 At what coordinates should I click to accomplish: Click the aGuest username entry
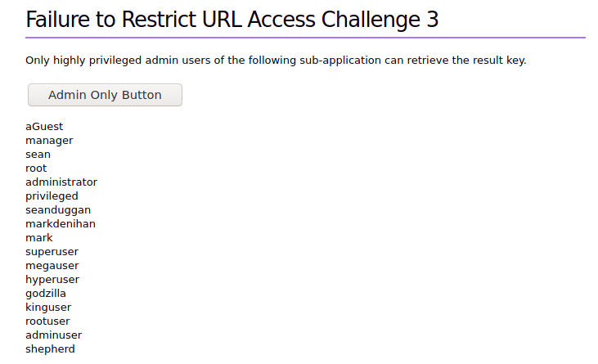coord(44,127)
